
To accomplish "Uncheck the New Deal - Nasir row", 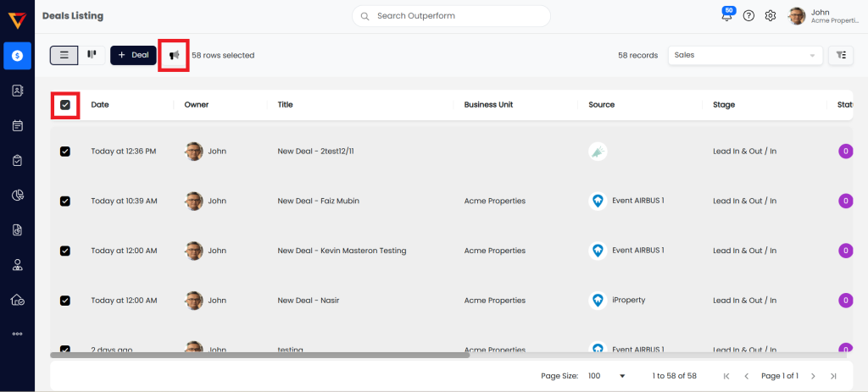I will (65, 301).
